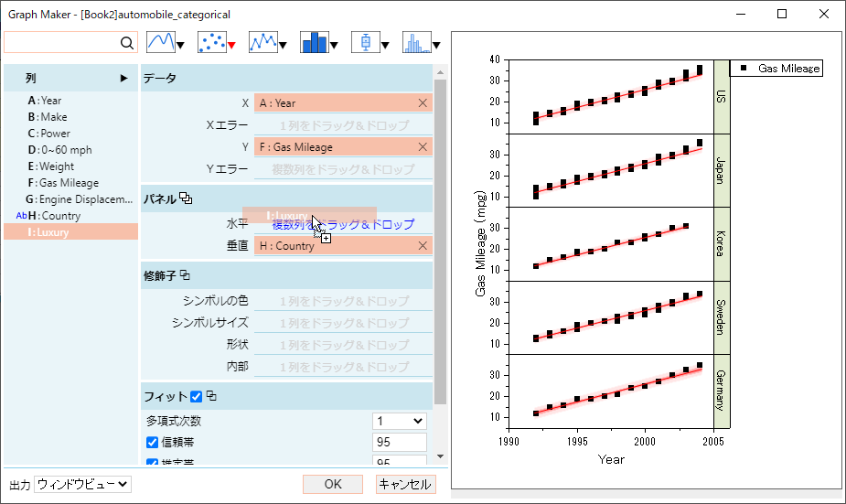Click the 信頼帯 value field showing 95

click(400, 443)
